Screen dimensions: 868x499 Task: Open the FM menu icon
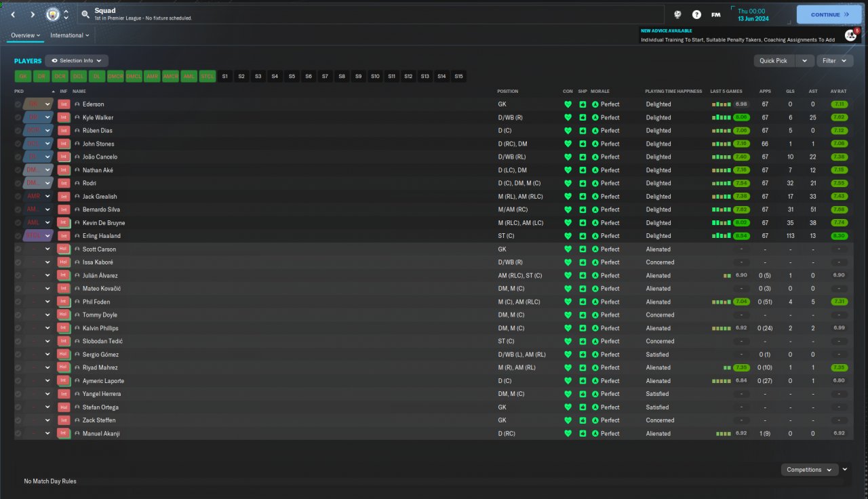tap(715, 14)
